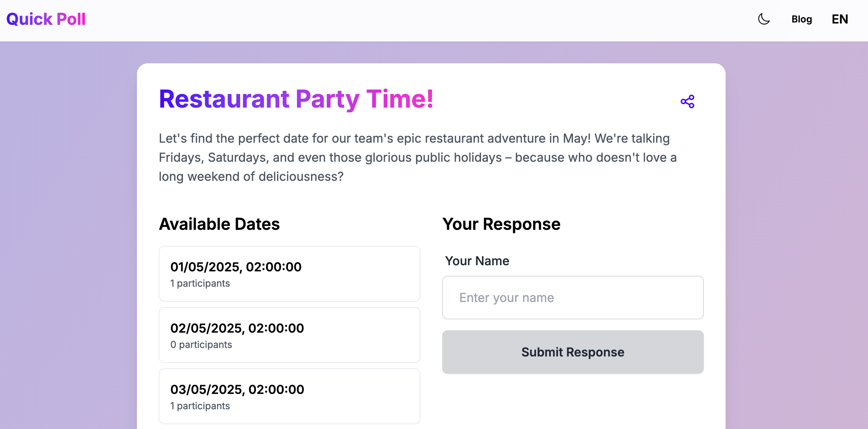Select the 01/05/2025 date option
868x429 pixels.
(289, 273)
